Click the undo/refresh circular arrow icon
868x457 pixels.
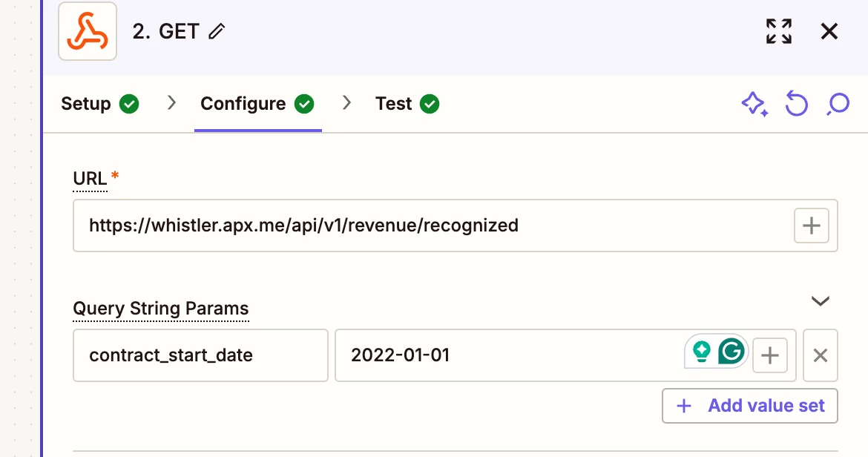797,104
